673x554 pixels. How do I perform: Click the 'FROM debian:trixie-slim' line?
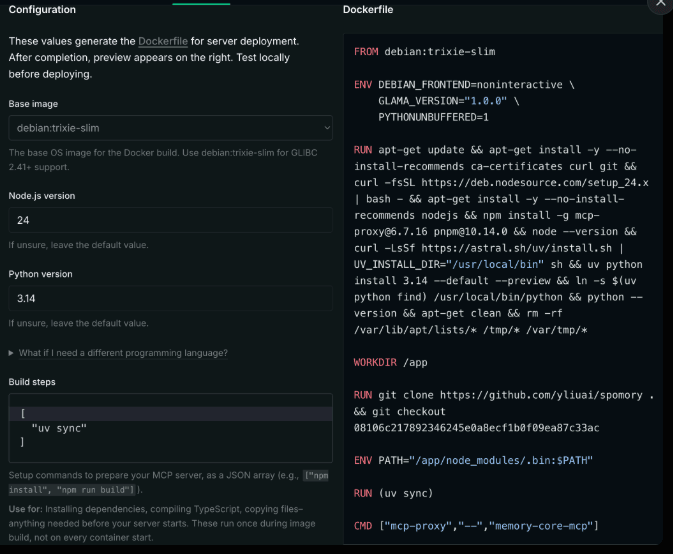coord(424,51)
